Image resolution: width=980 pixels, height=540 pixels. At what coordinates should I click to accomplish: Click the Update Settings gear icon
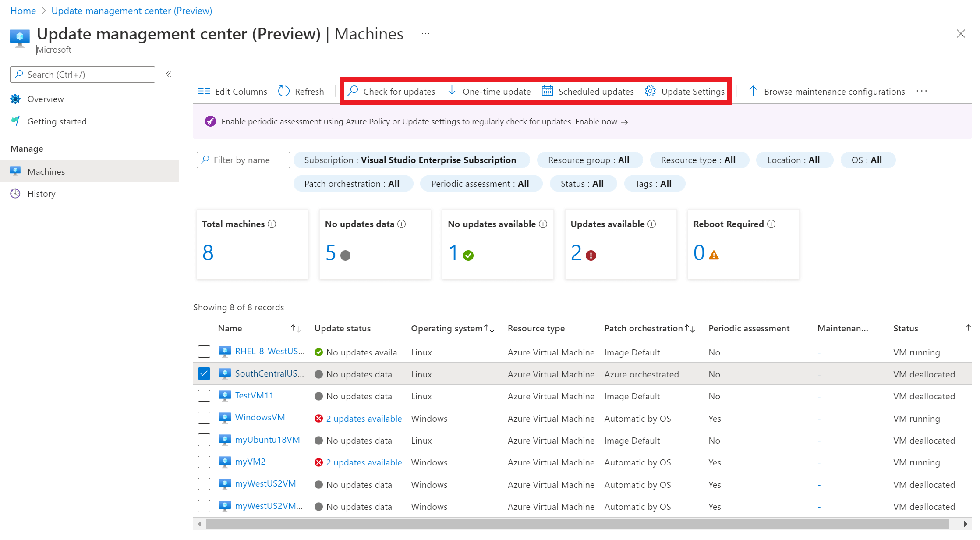[650, 91]
